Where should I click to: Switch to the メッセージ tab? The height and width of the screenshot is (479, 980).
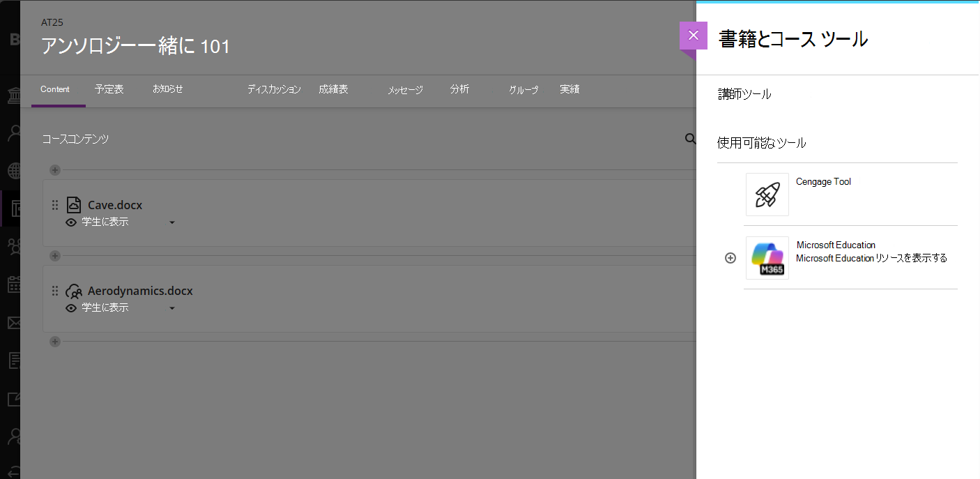pos(405,90)
